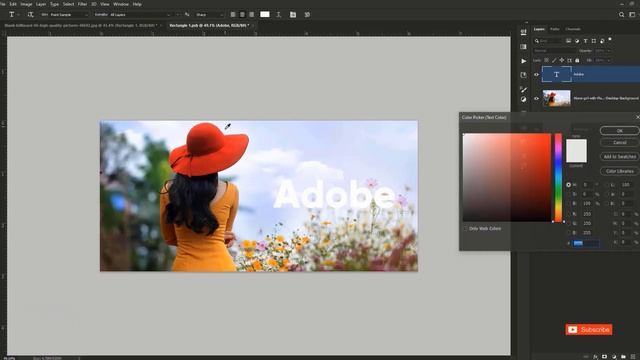
Task: Open the layer blend mode dropdown
Action: (x=554, y=51)
